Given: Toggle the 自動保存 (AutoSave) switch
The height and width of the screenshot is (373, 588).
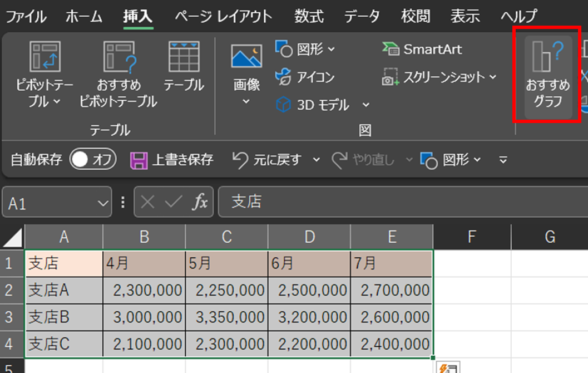Looking at the screenshot, I should [93, 159].
